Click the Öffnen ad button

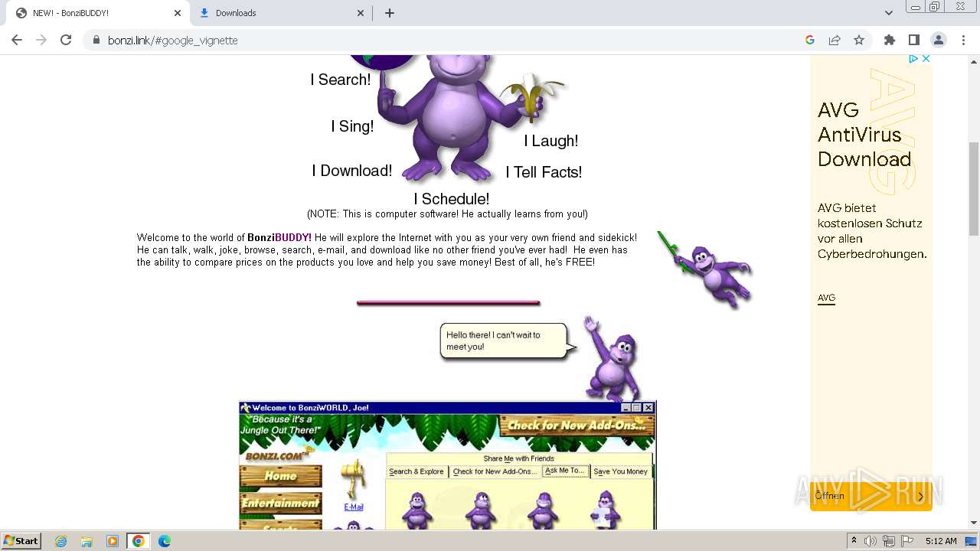(871, 496)
